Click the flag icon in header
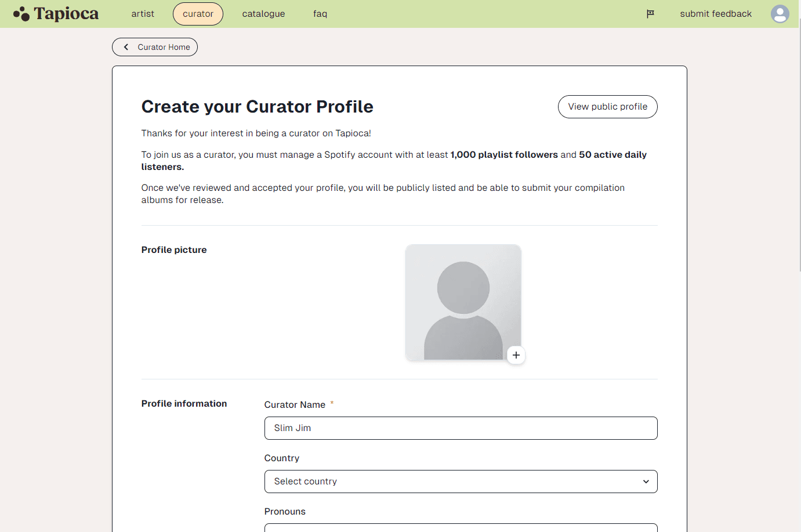This screenshot has height=532, width=801. tap(650, 14)
